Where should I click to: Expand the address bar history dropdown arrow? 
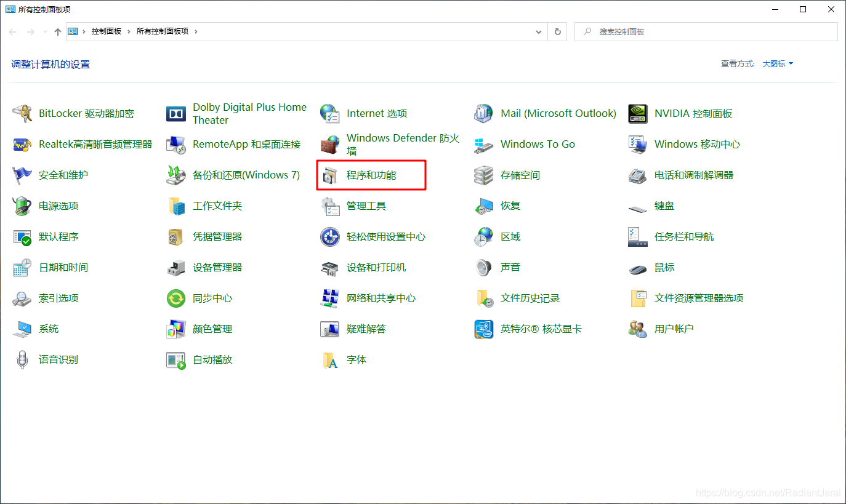(539, 31)
